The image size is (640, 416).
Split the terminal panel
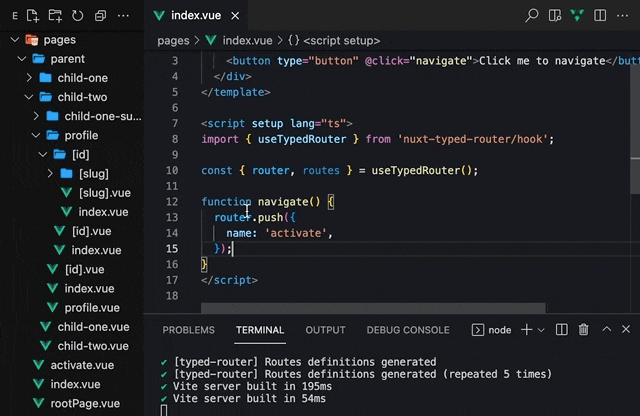click(x=562, y=329)
